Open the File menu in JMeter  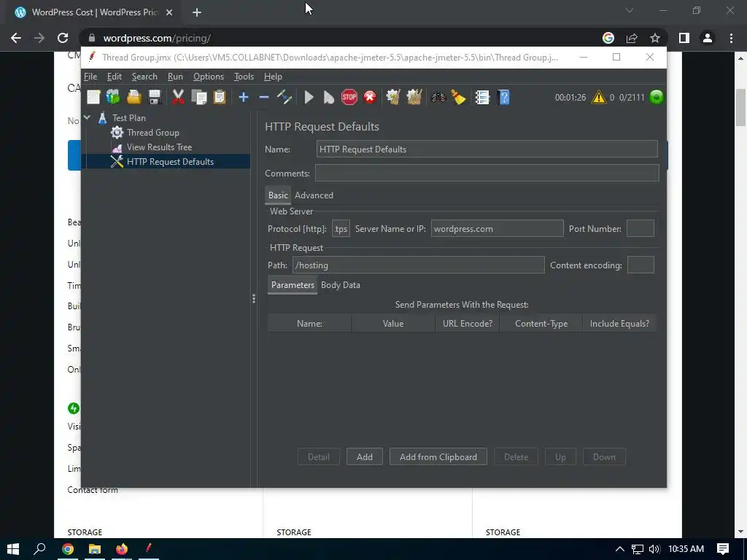(x=90, y=76)
